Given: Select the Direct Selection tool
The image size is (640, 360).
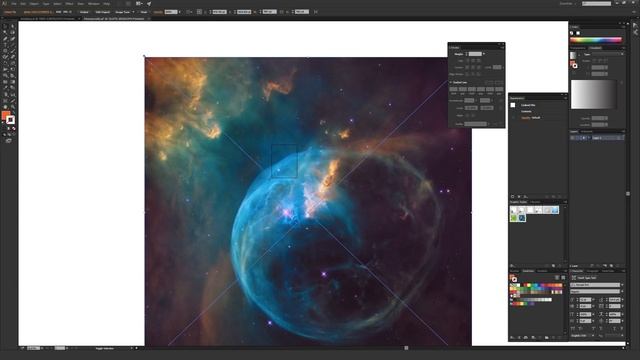Looking at the screenshot, I should click(13, 26).
